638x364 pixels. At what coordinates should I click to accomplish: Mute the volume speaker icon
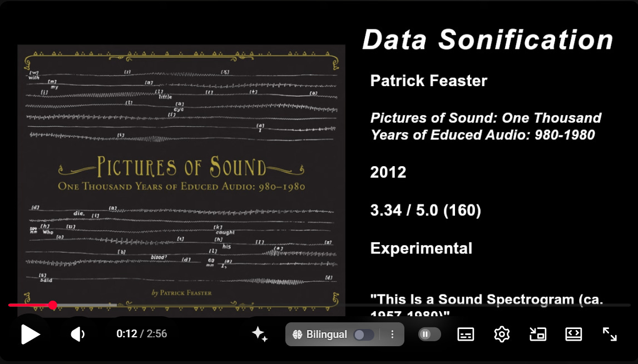click(x=78, y=335)
